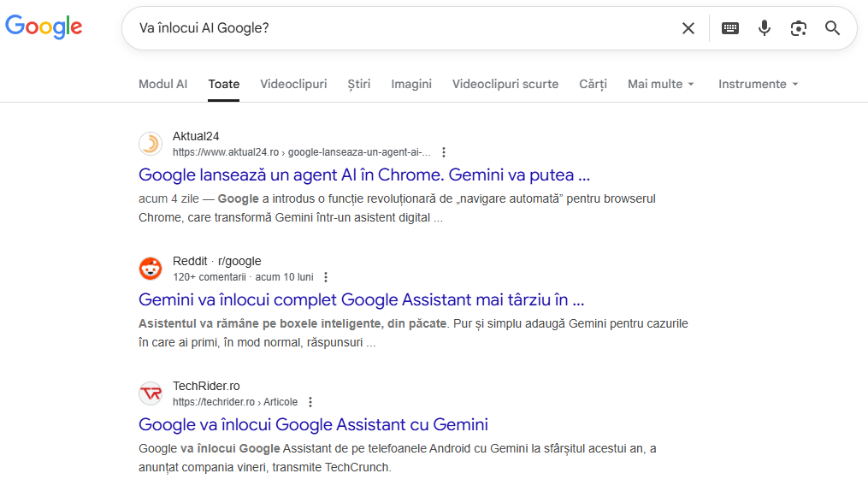This screenshot has height=503, width=868.
Task: Switch to the Imagini tab
Action: (410, 84)
